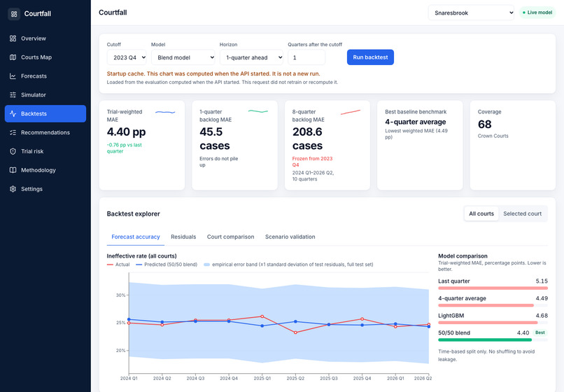Click the Coverage 68 value
The width and height of the screenshot is (564, 392).
click(x=484, y=124)
